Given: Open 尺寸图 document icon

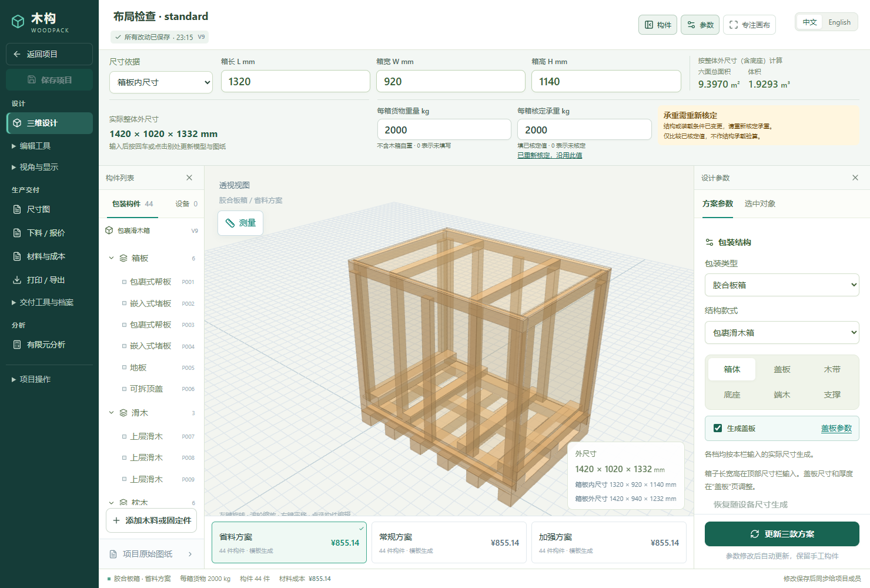Looking at the screenshot, I should pyautogui.click(x=17, y=209).
